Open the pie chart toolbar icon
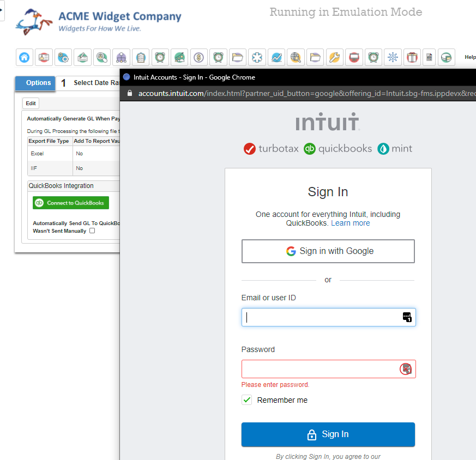 coord(446,57)
